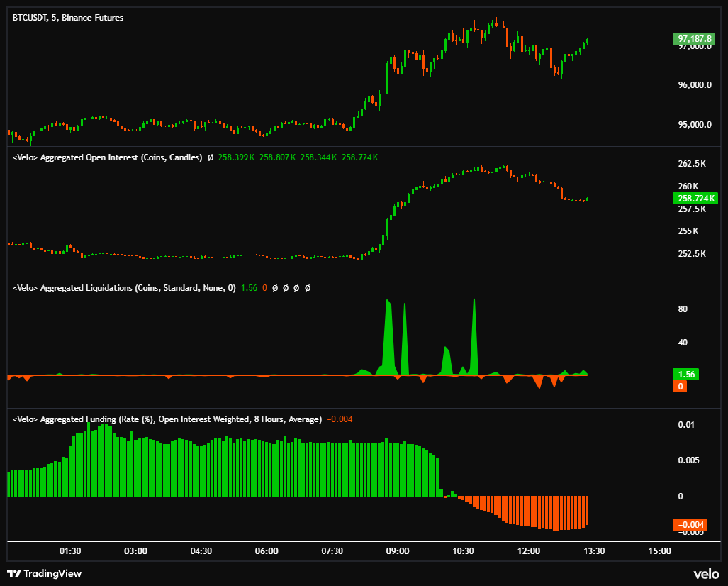Click the 97,187.8 current price label
The height and width of the screenshot is (586, 728).
click(695, 39)
